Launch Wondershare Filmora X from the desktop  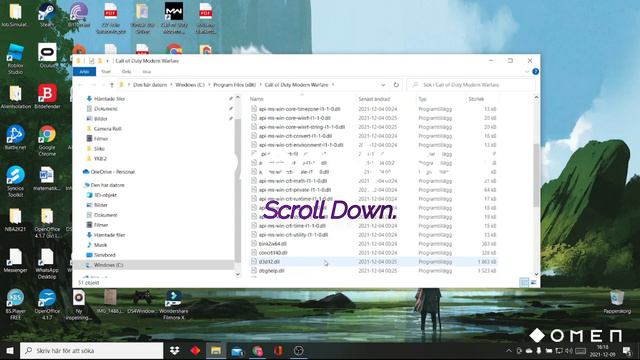point(173,304)
